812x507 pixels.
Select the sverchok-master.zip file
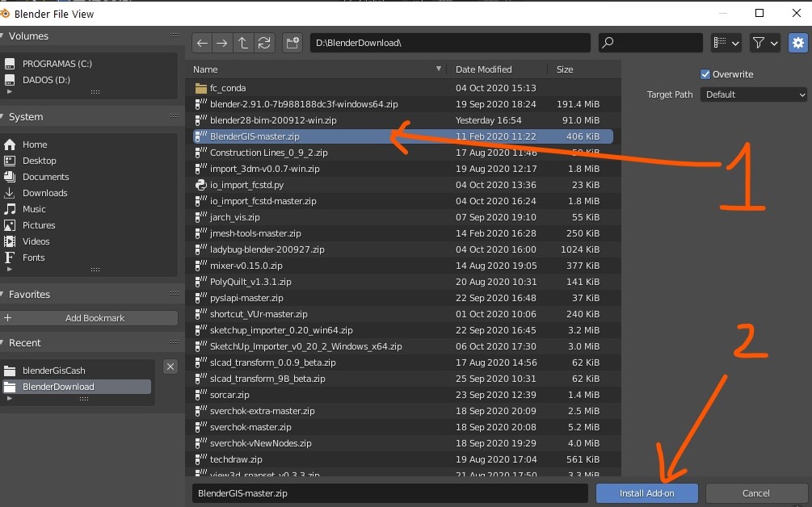250,427
